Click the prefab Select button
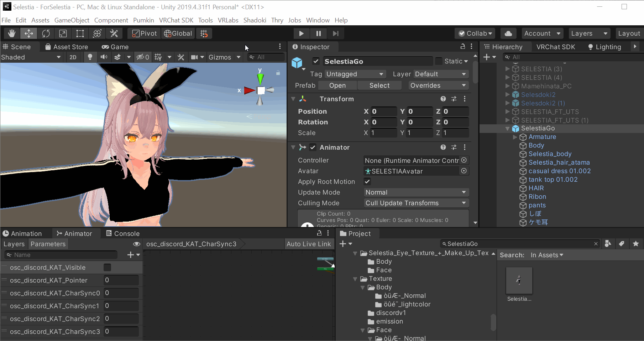The image size is (644, 341). [x=379, y=86]
